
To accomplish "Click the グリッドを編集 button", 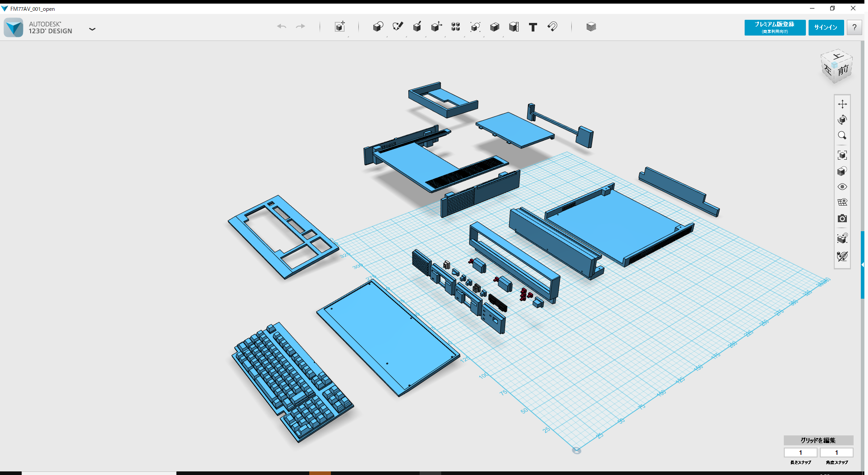I will 818,440.
